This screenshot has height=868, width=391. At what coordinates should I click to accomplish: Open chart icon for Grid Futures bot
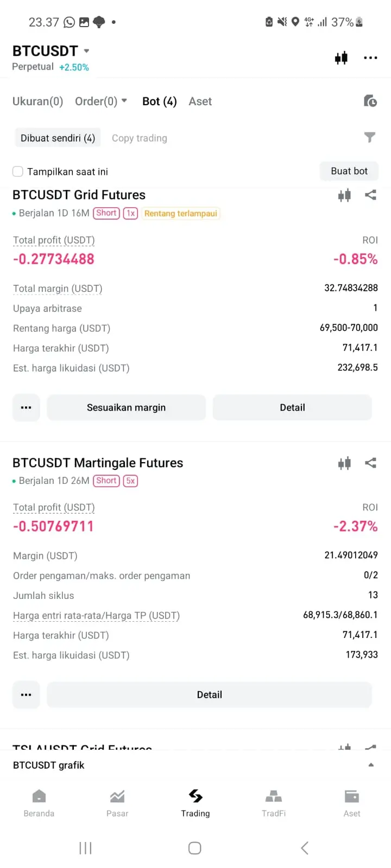(x=344, y=195)
